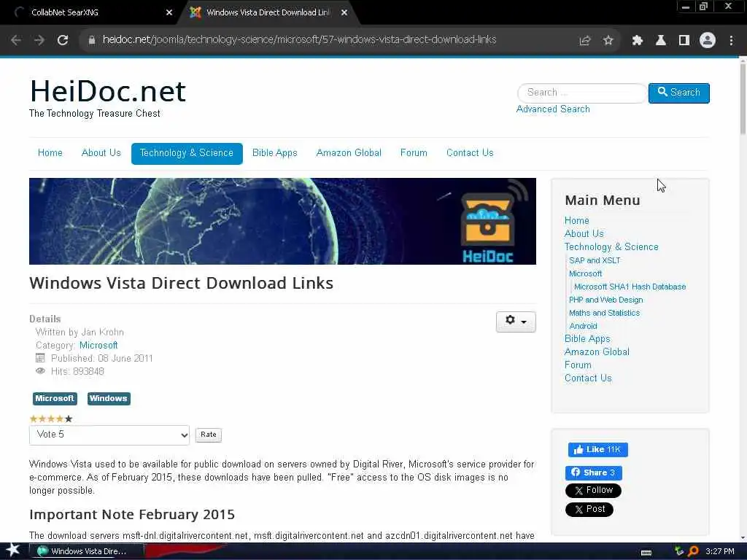Open Home in the Main Menu sidebar
Viewport: 747px width, 560px height.
577,221
